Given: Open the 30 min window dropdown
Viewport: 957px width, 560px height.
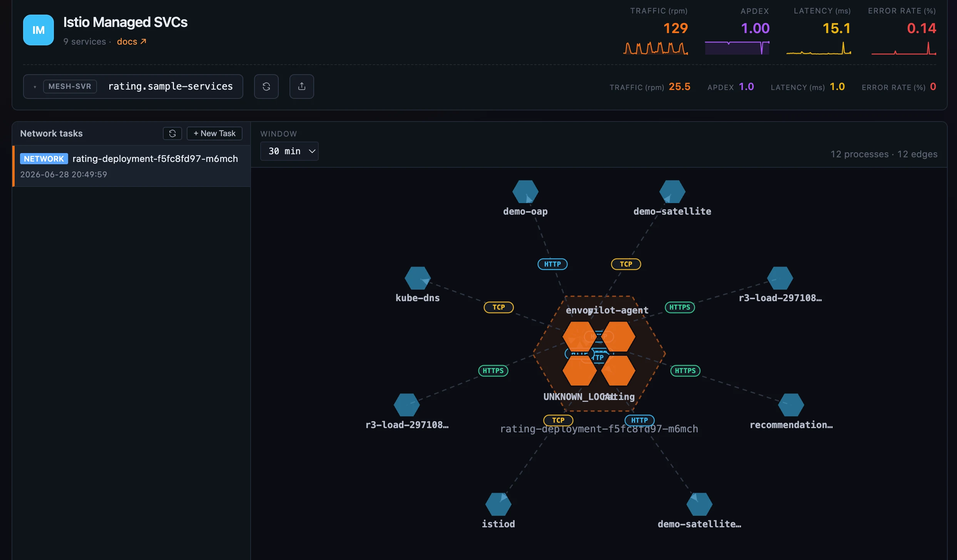Looking at the screenshot, I should click(x=289, y=151).
